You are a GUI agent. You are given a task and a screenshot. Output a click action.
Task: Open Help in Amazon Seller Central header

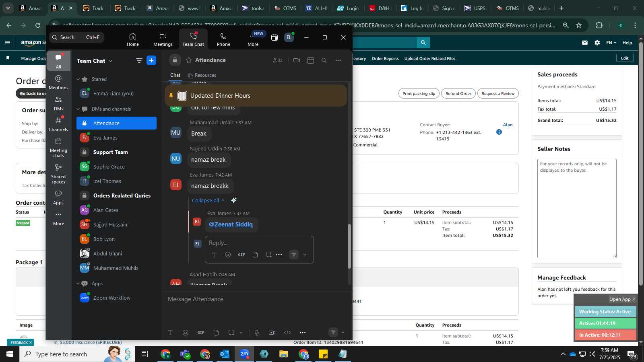coord(627,43)
